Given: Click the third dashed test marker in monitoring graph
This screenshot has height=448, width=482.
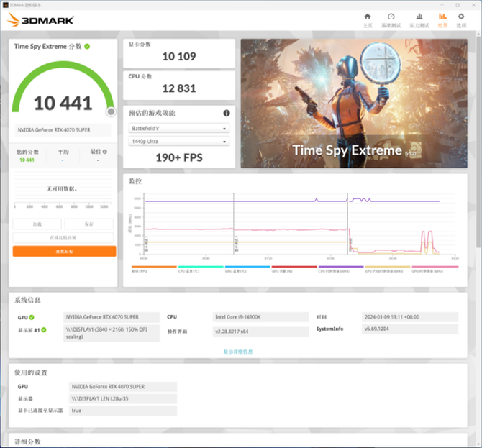Looking at the screenshot, I should (347, 224).
